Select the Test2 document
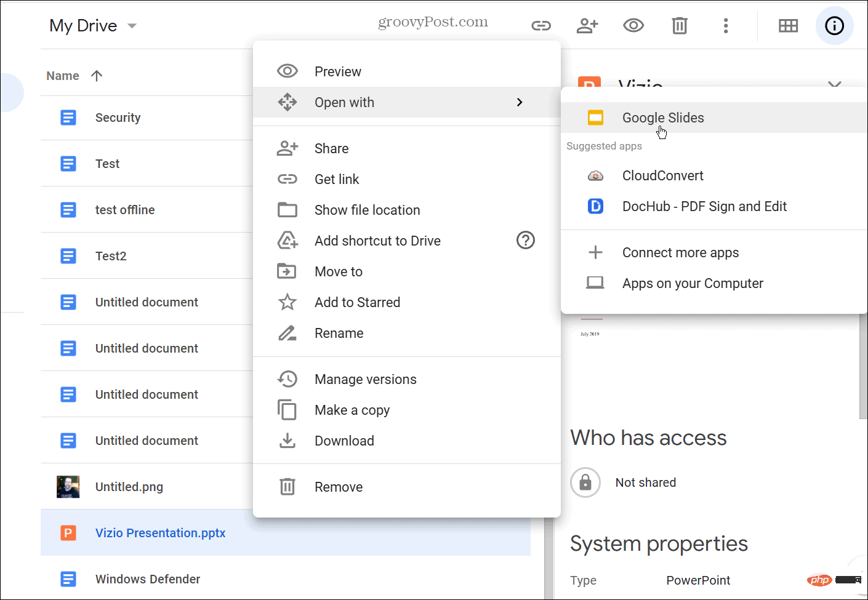 [147, 256]
